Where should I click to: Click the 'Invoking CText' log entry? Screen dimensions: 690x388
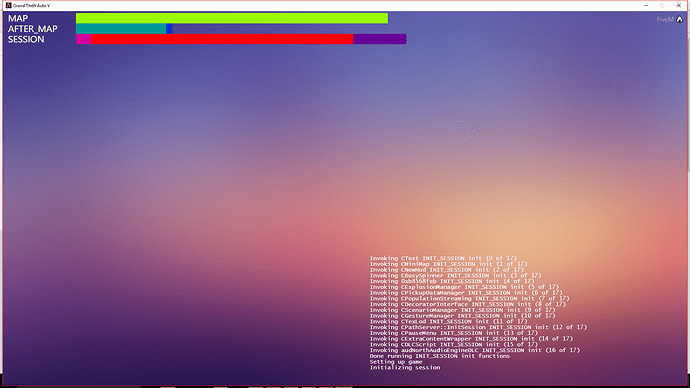coord(443,258)
